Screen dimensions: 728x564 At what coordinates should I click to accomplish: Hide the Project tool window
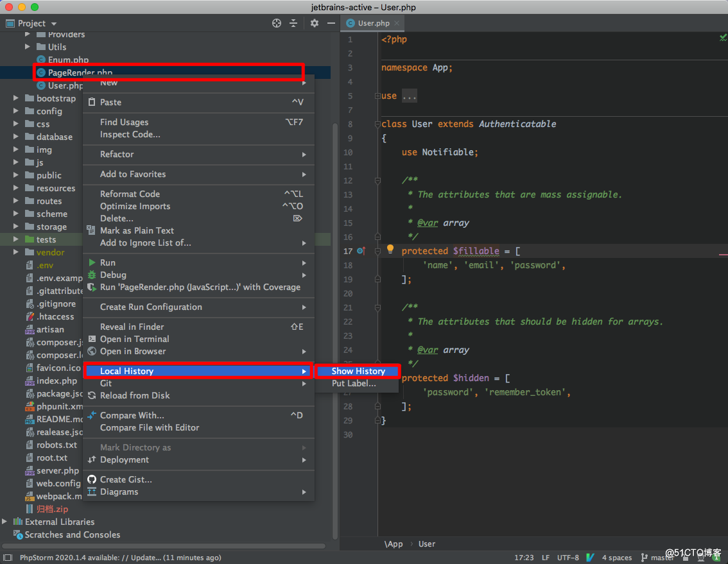pyautogui.click(x=331, y=23)
